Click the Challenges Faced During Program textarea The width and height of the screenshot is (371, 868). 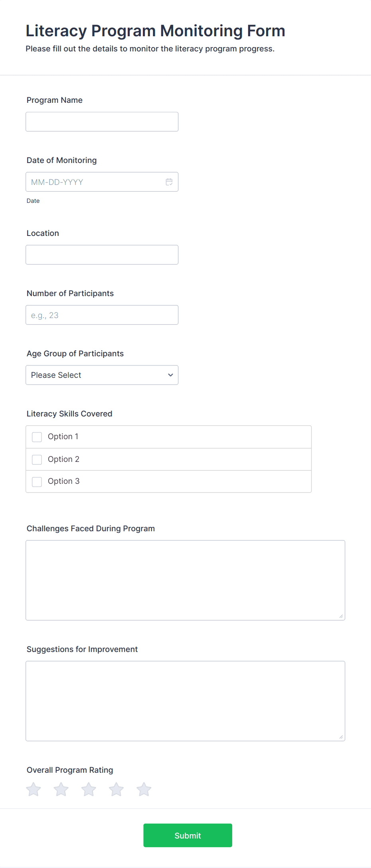(x=185, y=580)
